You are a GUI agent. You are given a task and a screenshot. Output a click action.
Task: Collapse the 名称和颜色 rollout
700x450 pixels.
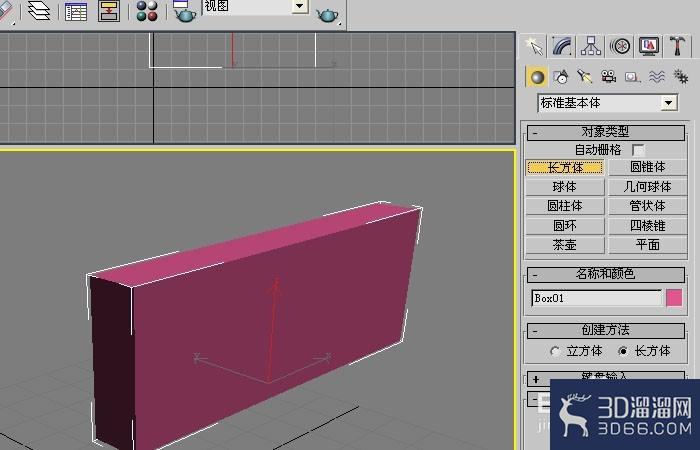pyautogui.click(x=605, y=274)
